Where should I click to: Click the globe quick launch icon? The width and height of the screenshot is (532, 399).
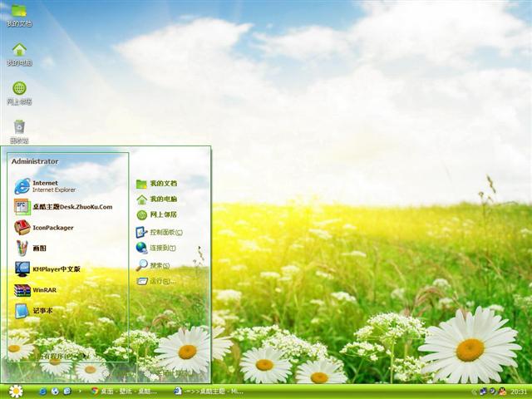click(55, 392)
